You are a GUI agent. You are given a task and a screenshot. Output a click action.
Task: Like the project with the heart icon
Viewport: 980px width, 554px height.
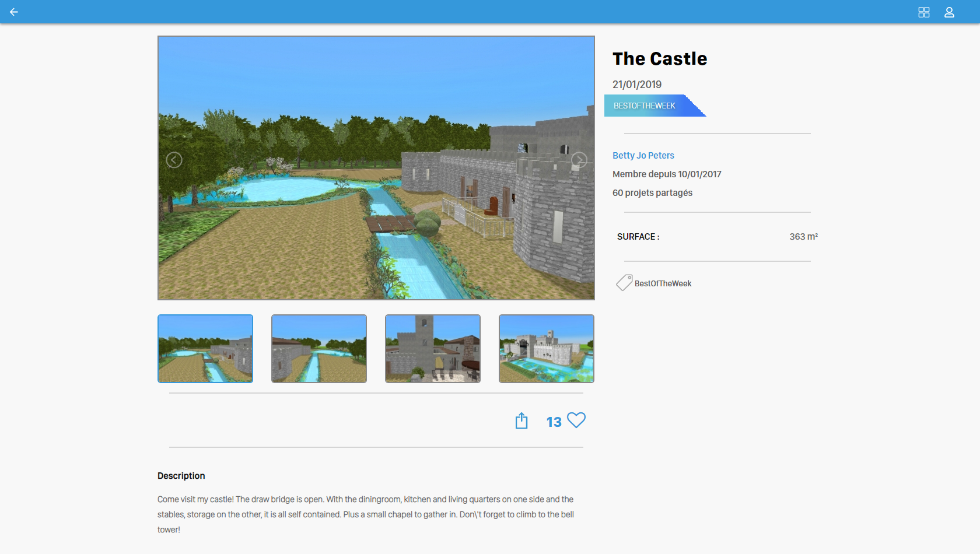[576, 420]
